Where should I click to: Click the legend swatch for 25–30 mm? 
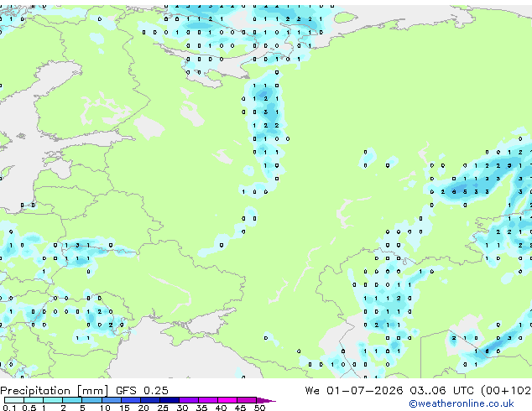tap(170, 400)
